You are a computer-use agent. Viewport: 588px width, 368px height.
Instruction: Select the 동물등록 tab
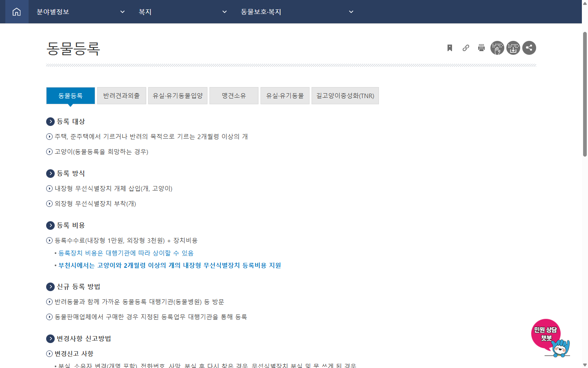71,96
